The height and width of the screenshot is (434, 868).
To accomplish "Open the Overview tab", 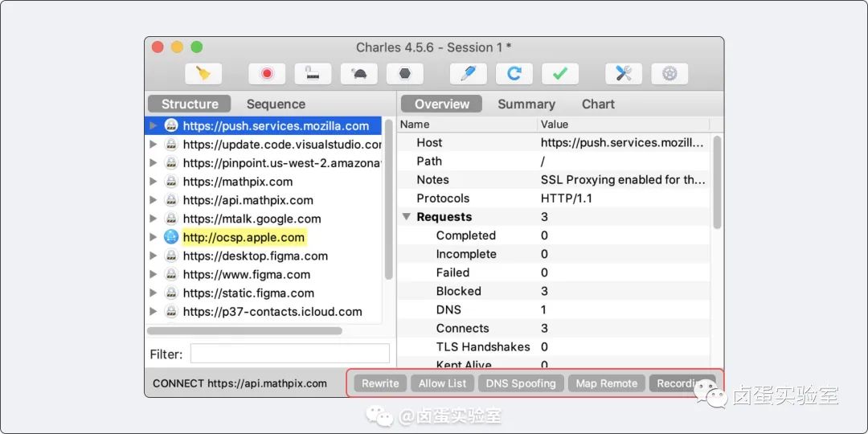I will [442, 104].
